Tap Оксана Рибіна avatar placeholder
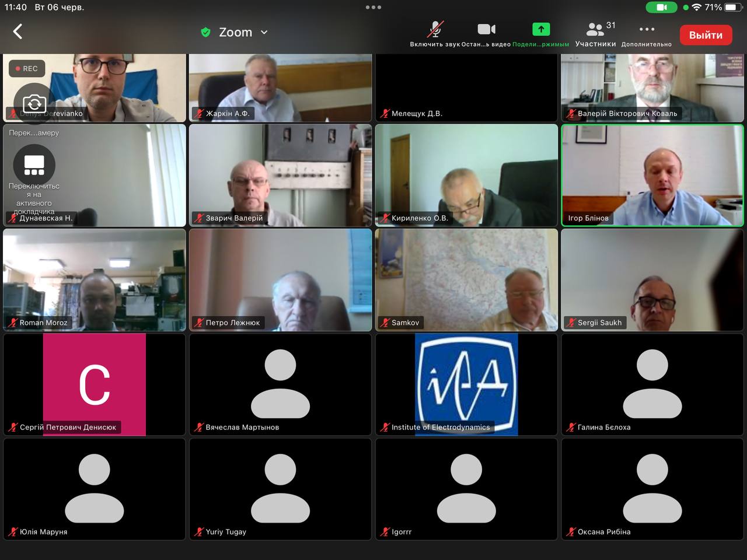 [x=652, y=488]
